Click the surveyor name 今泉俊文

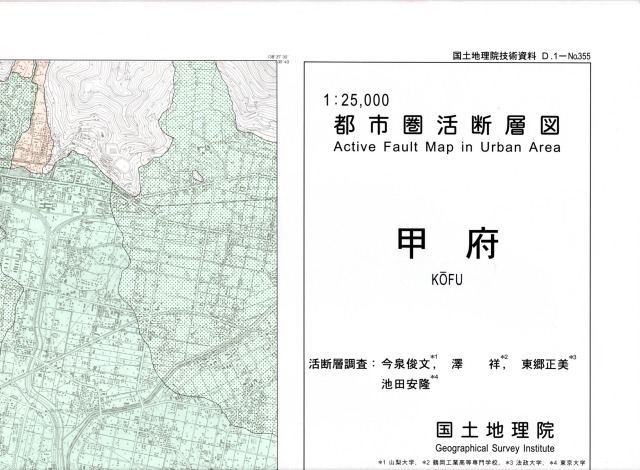(x=406, y=364)
